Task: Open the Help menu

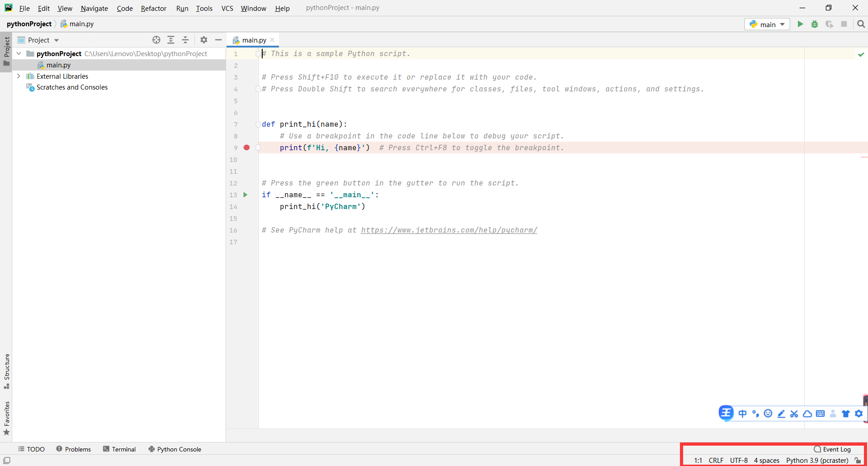Action: point(283,8)
